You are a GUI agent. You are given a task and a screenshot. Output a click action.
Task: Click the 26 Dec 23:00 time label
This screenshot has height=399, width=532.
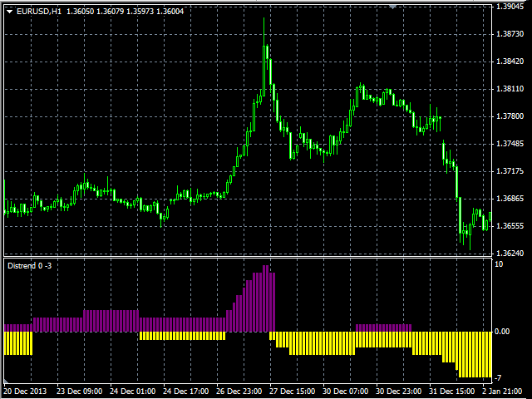[x=239, y=392]
